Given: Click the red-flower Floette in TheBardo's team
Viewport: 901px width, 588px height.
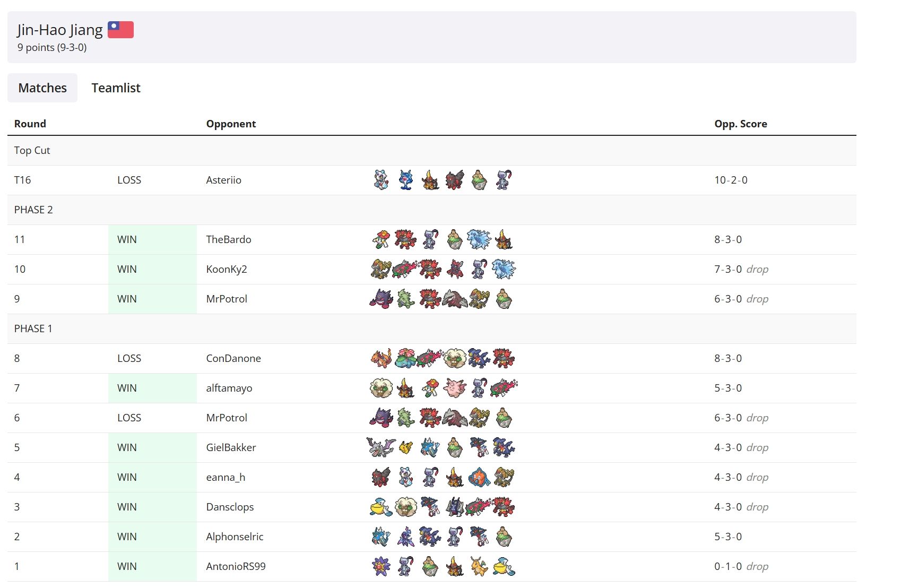Looking at the screenshot, I should coord(381,239).
